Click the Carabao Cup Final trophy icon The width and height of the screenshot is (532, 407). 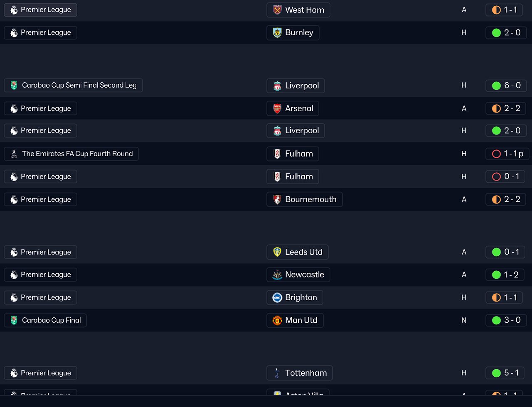14,321
